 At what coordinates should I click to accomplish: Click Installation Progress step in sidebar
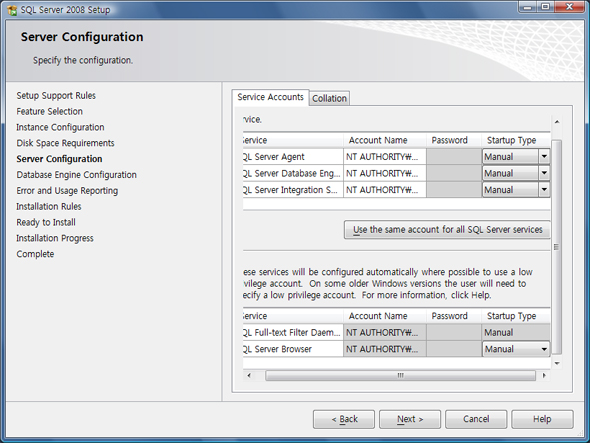pos(55,238)
